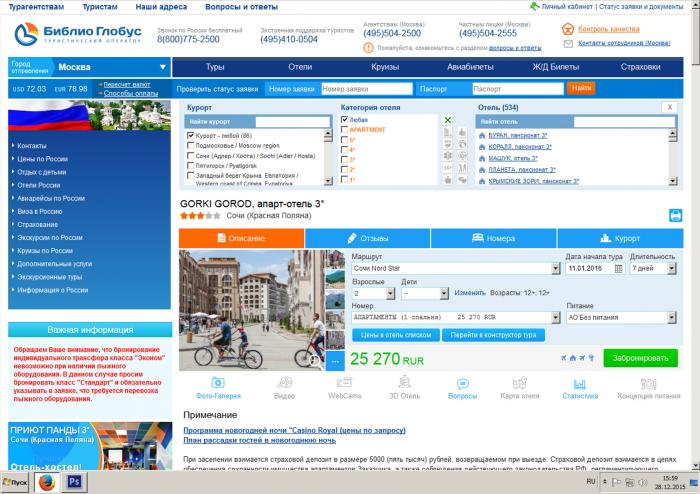The height and width of the screenshot is (494, 700).
Task: Open Firefox from the taskbar
Action: click(46, 482)
